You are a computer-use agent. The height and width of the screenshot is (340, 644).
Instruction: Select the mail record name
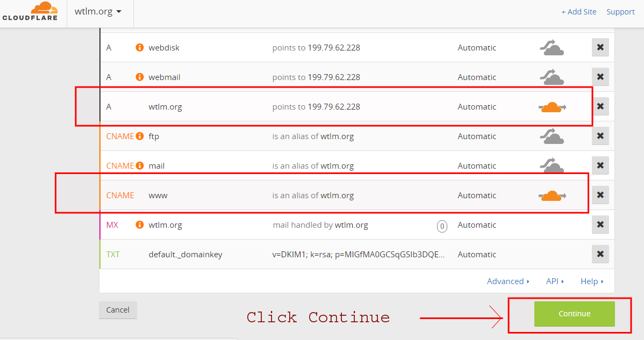[x=156, y=165]
